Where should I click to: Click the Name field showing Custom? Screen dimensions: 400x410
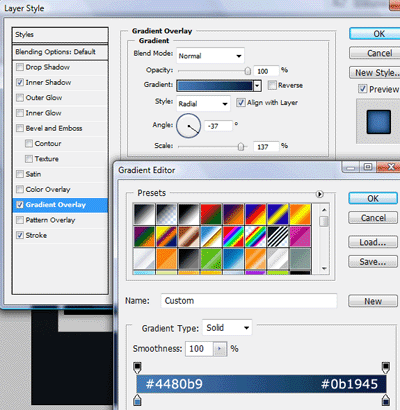click(249, 301)
